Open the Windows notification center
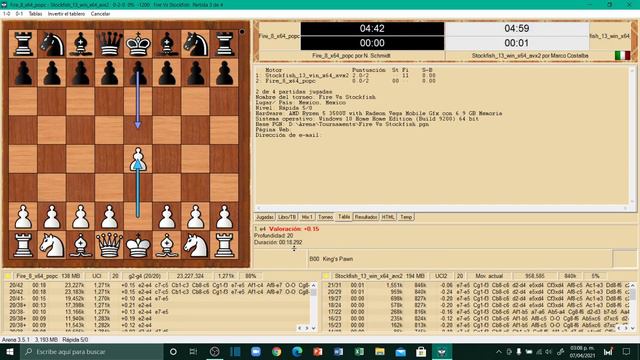Viewport: 640px width, 360px height. pos(627,351)
